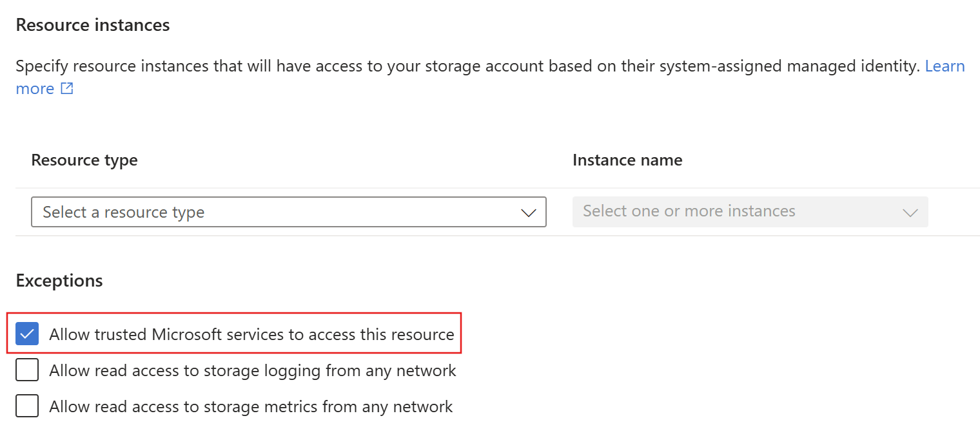Click the chevron on the instance name dropdown
The image size is (980, 436).
910,212
